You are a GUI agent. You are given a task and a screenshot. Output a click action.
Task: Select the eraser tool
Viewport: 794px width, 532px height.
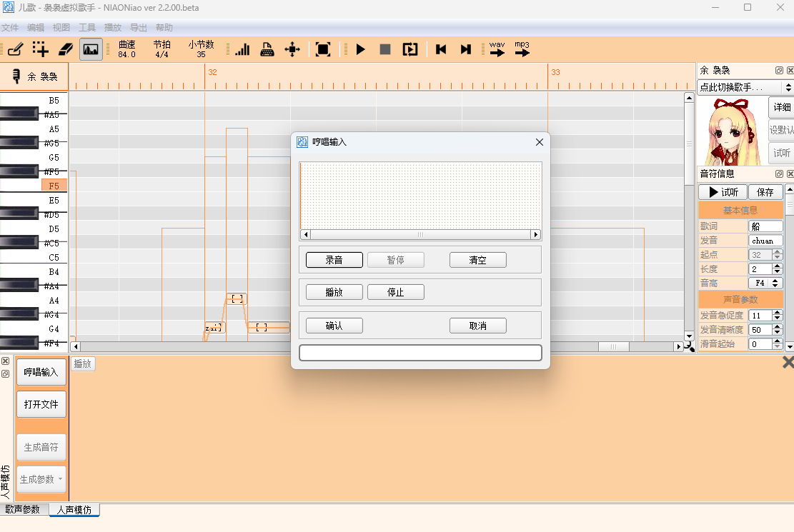coord(66,49)
